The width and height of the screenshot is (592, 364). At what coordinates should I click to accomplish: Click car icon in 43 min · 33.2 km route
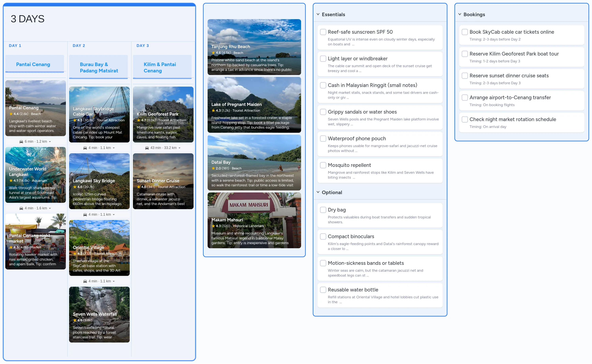click(x=147, y=148)
